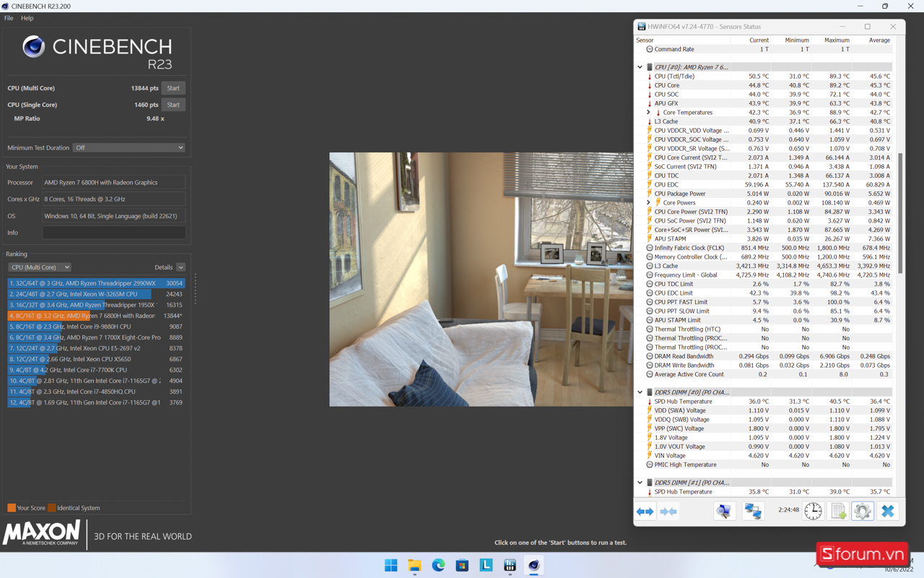This screenshot has width=924, height=578.
Task: Click the Average column header in HWiNFO
Action: point(879,40)
